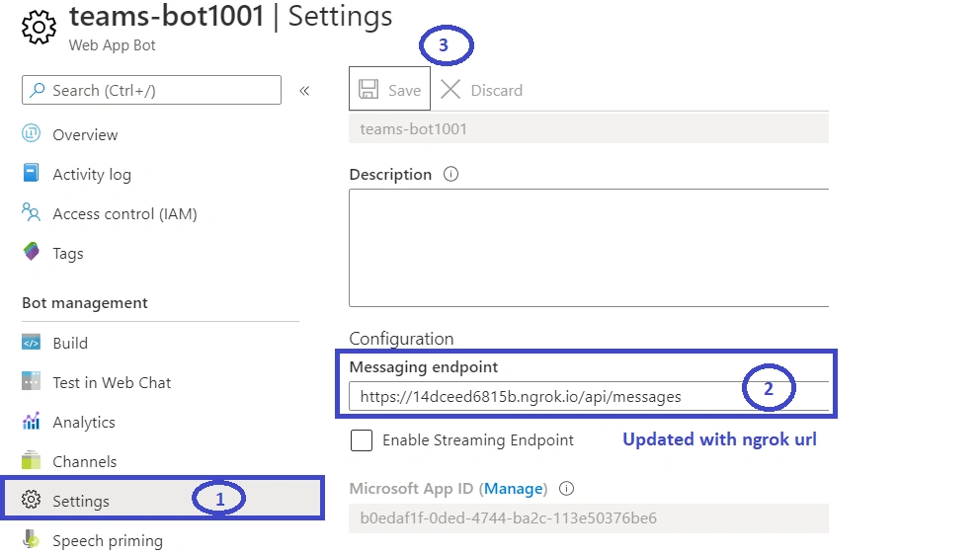Click the Microsoft App ID value field
980x555 pixels.
click(589, 518)
